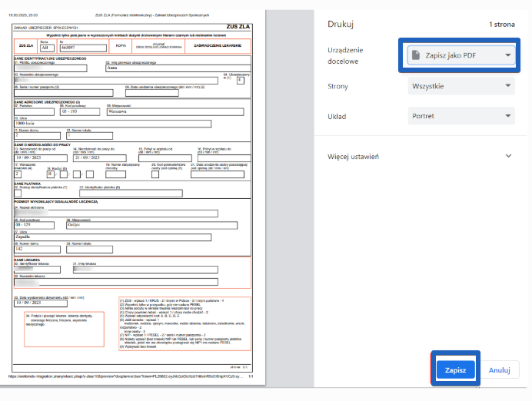Click the preview footer URL text
This screenshot has width=532, height=401.
pos(125,376)
